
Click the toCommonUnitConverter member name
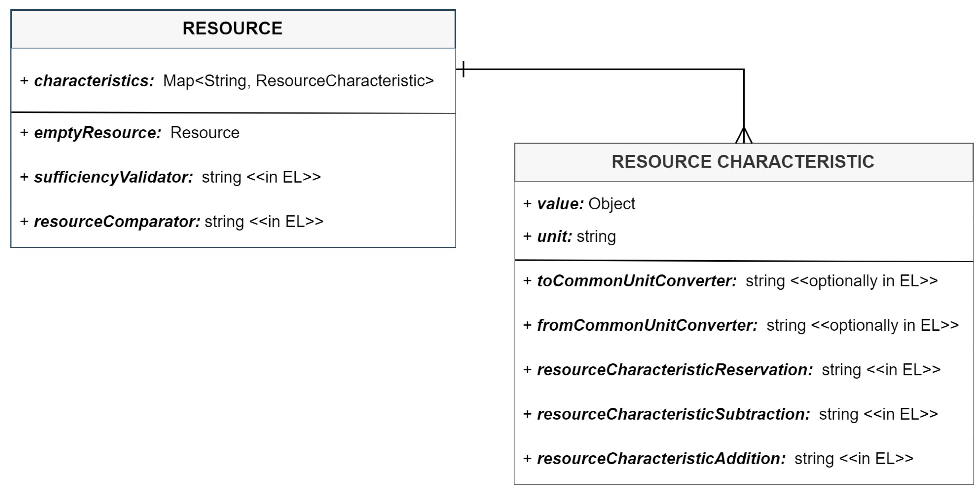[x=636, y=281]
